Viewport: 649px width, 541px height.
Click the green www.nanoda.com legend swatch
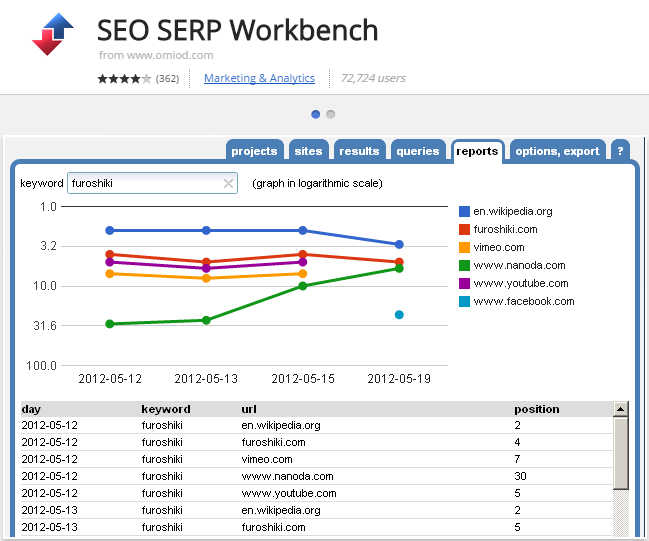click(x=464, y=265)
